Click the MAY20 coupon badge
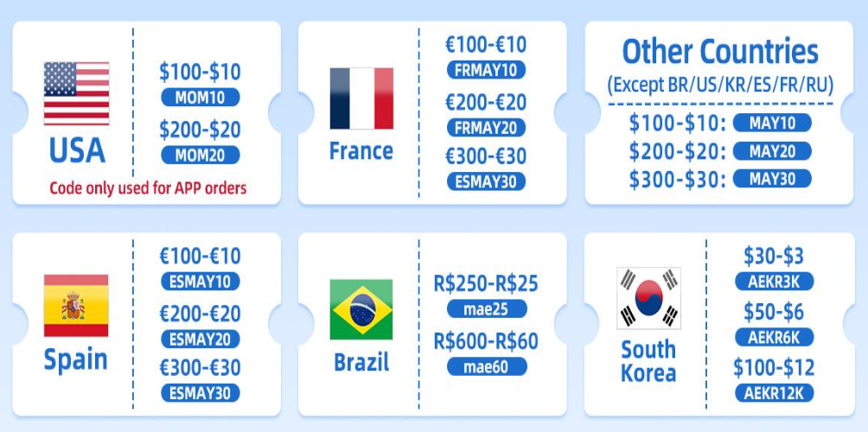The height and width of the screenshot is (432, 868). [772, 151]
